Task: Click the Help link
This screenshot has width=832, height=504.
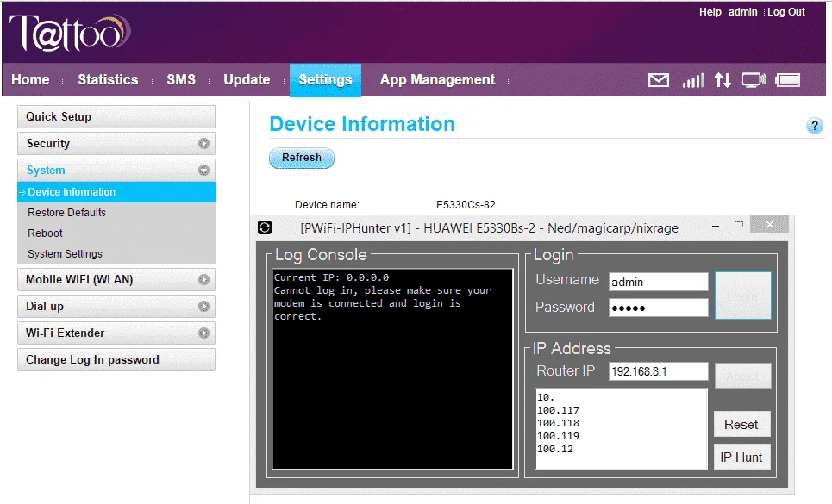Action: tap(710, 12)
